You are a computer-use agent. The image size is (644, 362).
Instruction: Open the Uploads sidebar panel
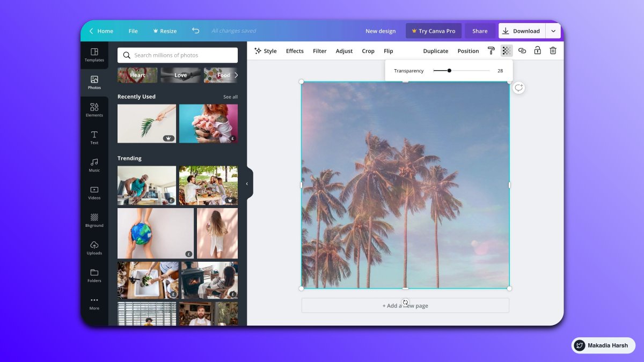[94, 248]
